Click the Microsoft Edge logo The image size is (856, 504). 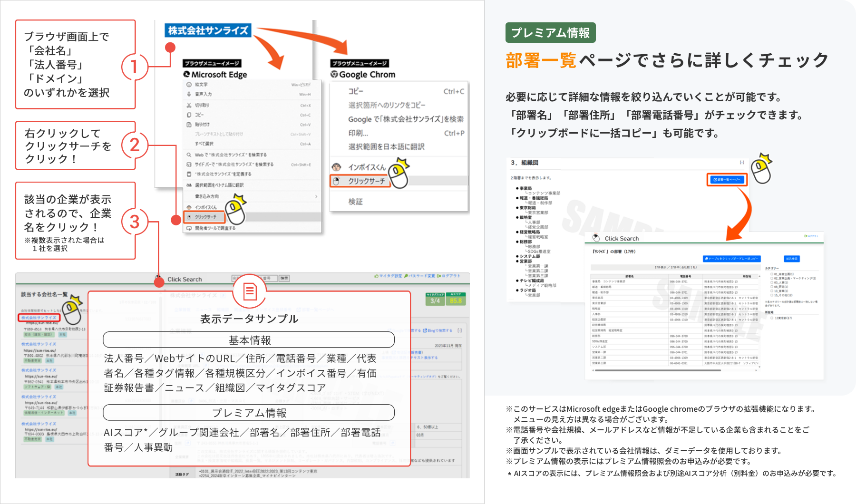(x=187, y=74)
